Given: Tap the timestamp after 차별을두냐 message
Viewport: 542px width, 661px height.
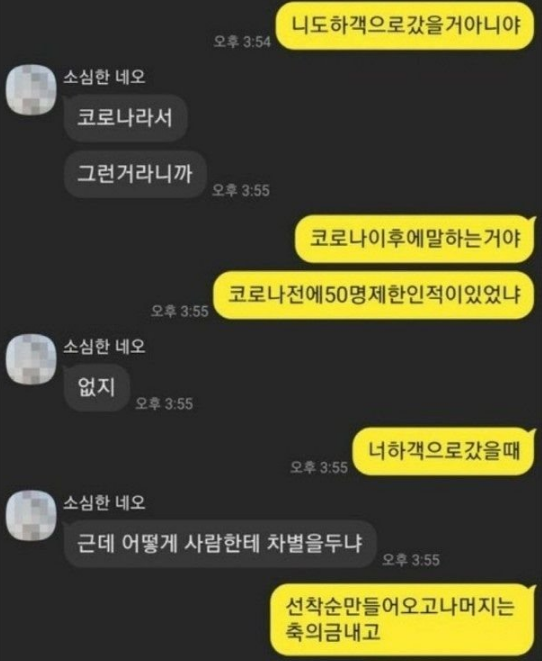Looking at the screenshot, I should pyautogui.click(x=411, y=560).
